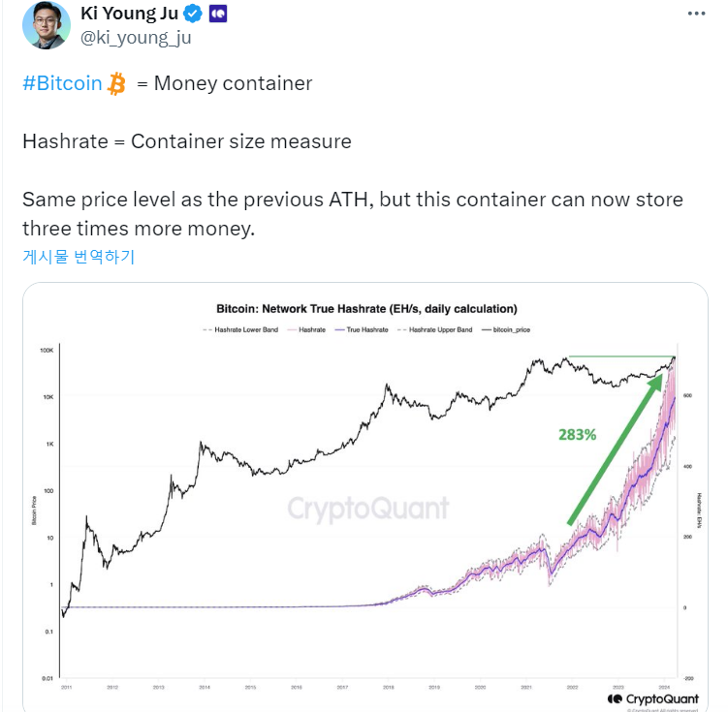Click the CryptoQuant affiliate badge beside name

pos(218,15)
